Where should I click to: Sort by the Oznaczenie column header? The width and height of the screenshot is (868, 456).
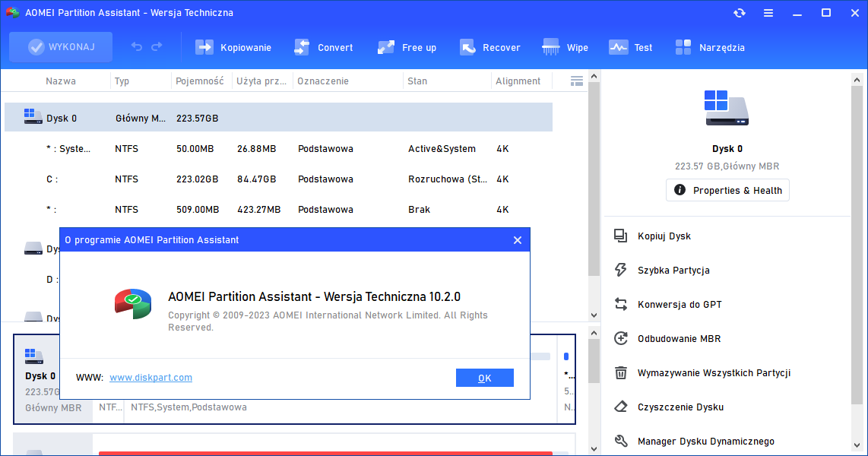(x=323, y=81)
